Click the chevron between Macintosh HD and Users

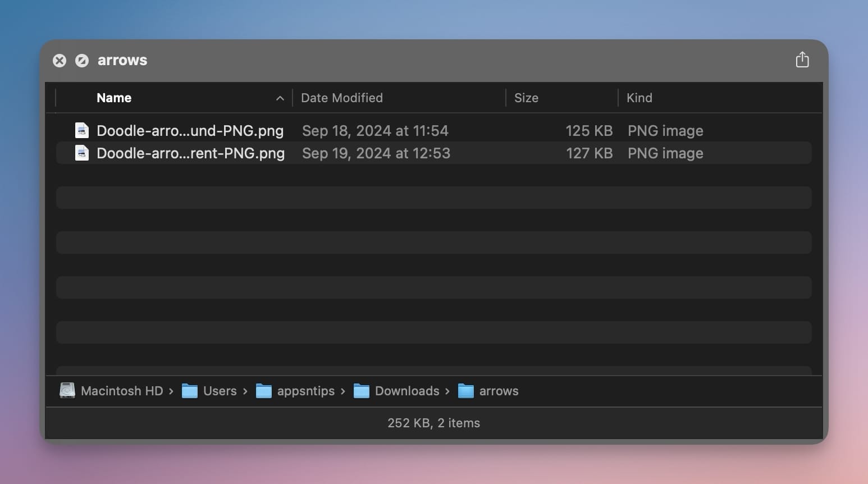point(172,391)
